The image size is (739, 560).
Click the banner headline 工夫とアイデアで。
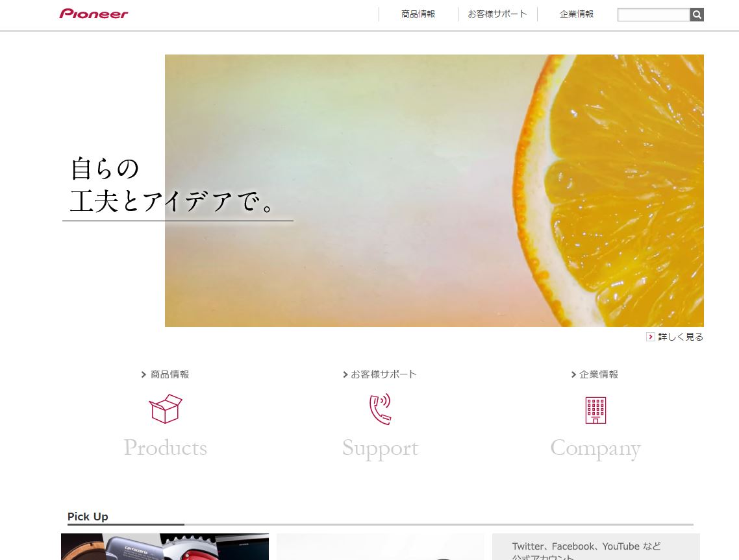point(171,202)
